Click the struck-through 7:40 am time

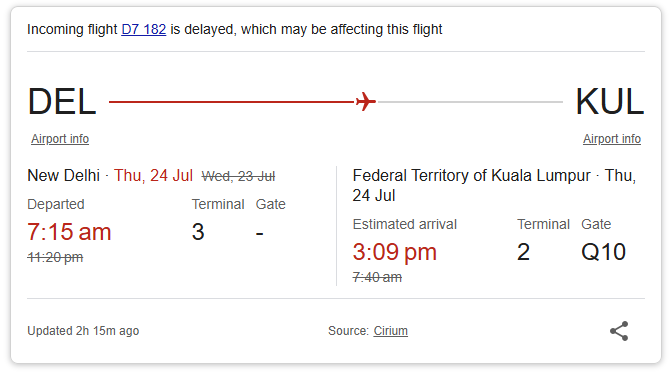pos(377,277)
